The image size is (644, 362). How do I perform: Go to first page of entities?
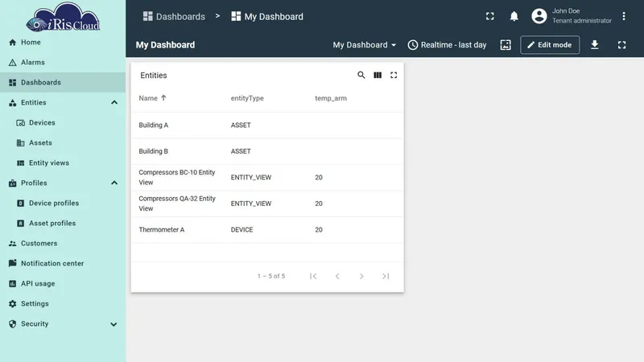click(x=313, y=276)
